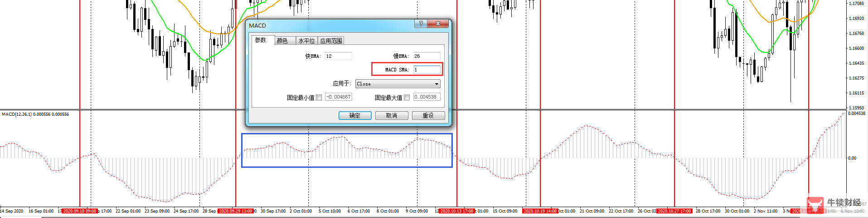This screenshot has width=868, height=218.
Task: Click the 5 Oct 10:00 date label
Action: (x=330, y=211)
